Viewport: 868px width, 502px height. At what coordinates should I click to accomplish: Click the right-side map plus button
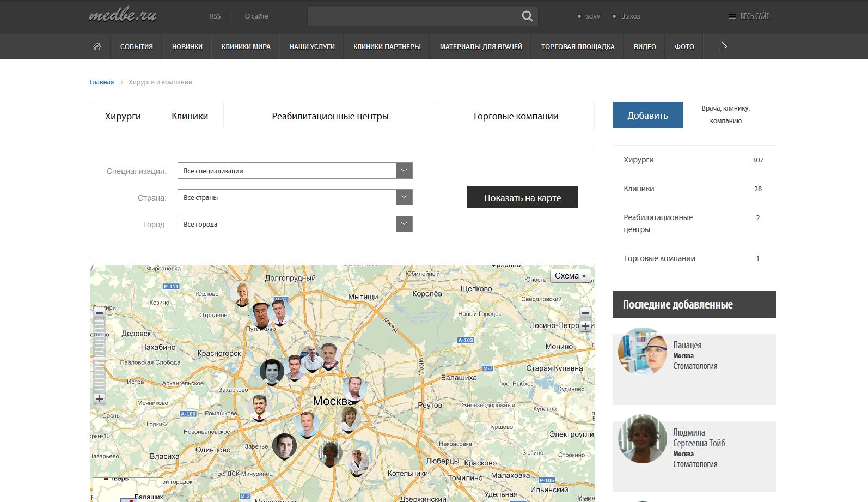pyautogui.click(x=585, y=326)
